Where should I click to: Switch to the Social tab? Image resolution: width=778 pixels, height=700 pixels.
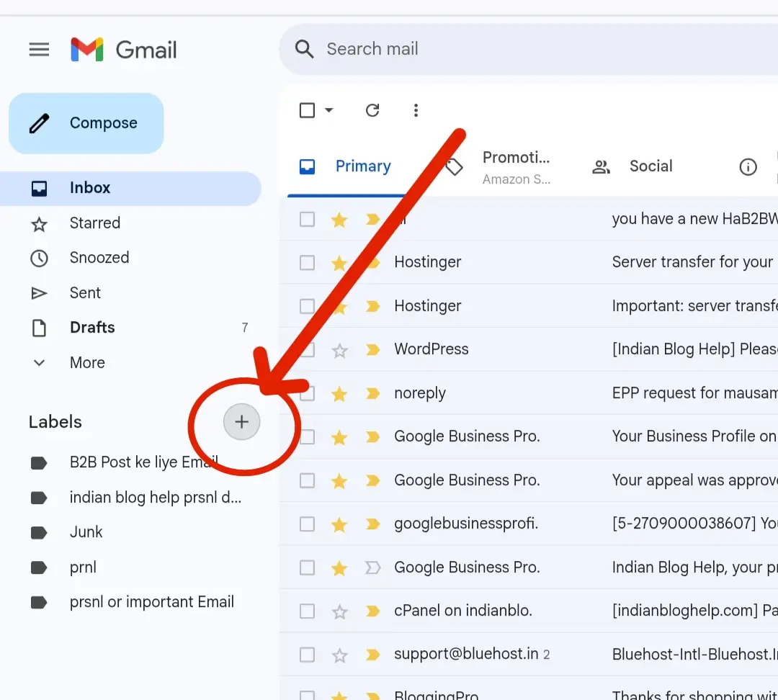coord(650,166)
